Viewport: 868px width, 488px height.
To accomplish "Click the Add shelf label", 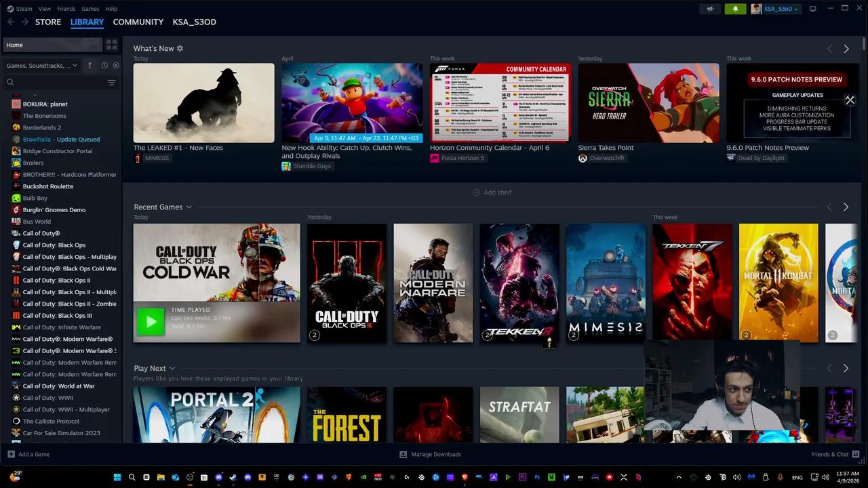I will (498, 192).
